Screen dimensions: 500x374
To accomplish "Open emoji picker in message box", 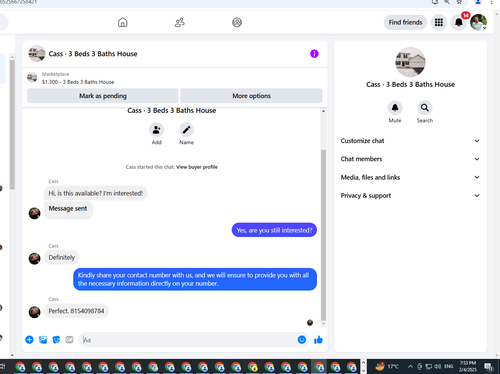I will coord(302,340).
